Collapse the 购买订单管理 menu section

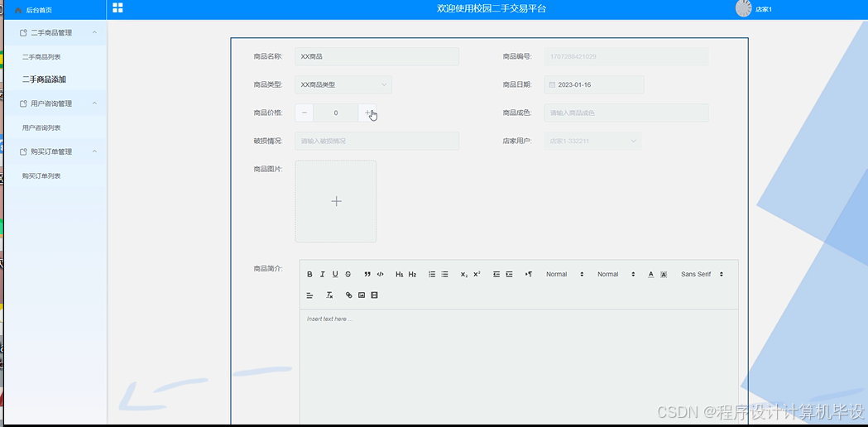[x=55, y=151]
